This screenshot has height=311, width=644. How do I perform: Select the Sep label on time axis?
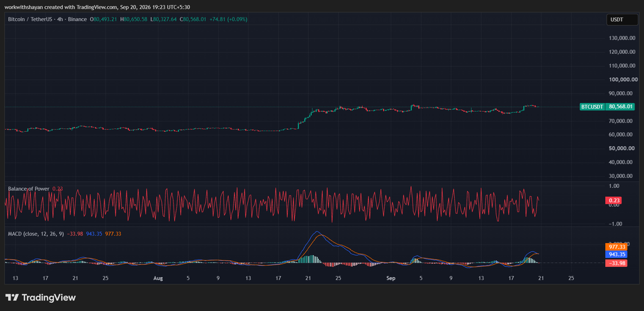point(391,278)
